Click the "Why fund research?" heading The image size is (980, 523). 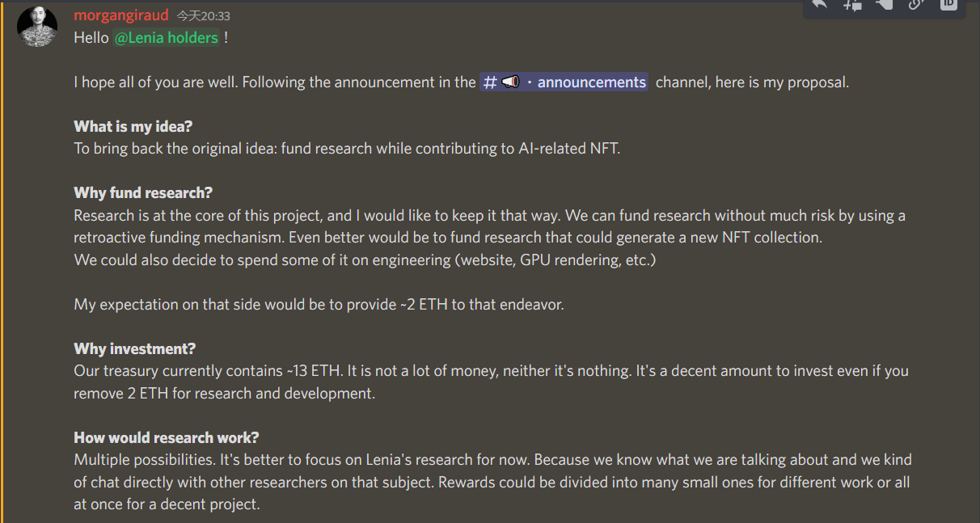142,193
